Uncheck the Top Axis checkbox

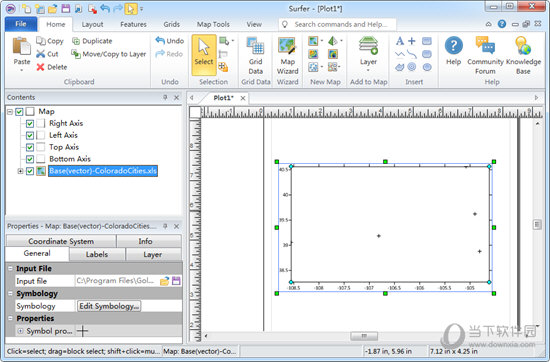click(30, 147)
